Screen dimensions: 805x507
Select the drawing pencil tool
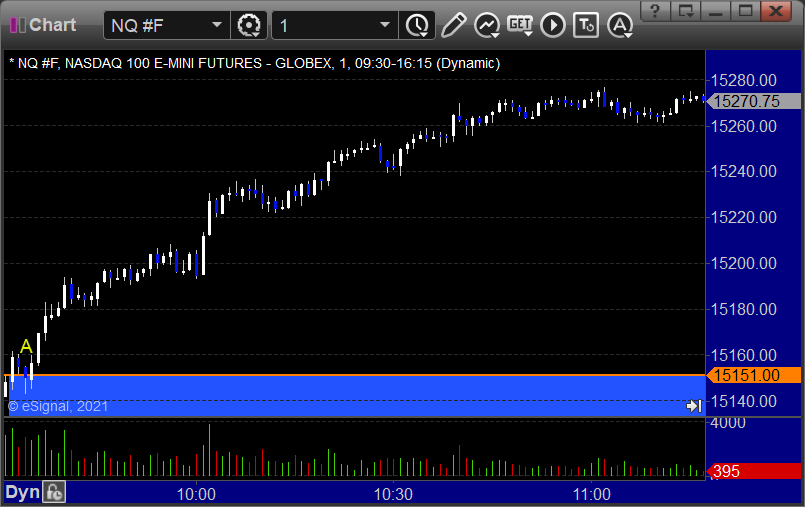point(453,25)
